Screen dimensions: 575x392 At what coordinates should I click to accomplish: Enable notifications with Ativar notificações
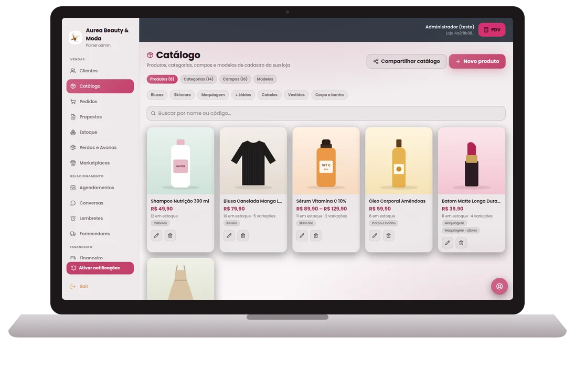100,268
